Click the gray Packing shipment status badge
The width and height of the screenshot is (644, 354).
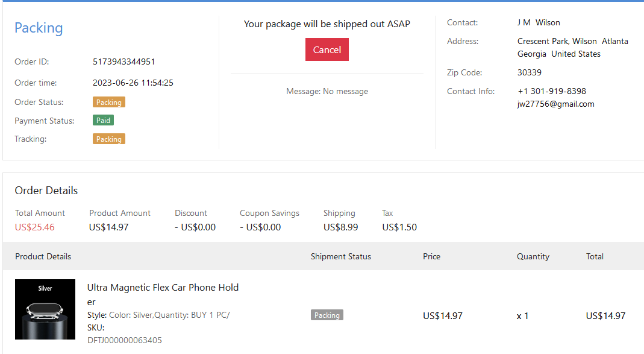327,315
